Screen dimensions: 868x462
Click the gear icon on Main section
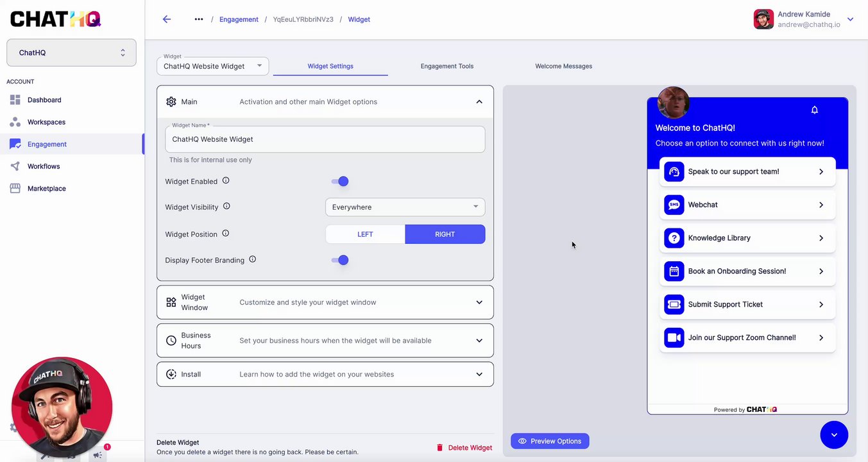pos(171,101)
